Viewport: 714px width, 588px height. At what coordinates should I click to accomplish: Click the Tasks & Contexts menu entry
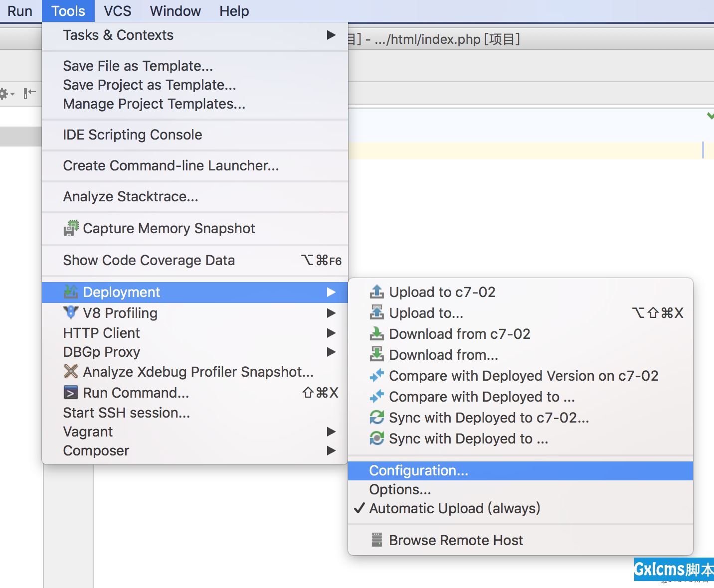(195, 35)
